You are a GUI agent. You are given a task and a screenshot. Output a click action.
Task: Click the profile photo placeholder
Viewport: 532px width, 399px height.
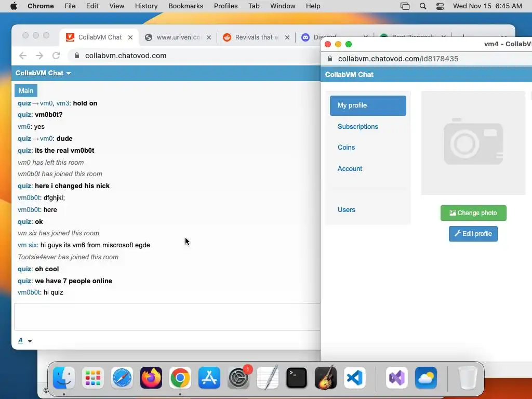473,143
